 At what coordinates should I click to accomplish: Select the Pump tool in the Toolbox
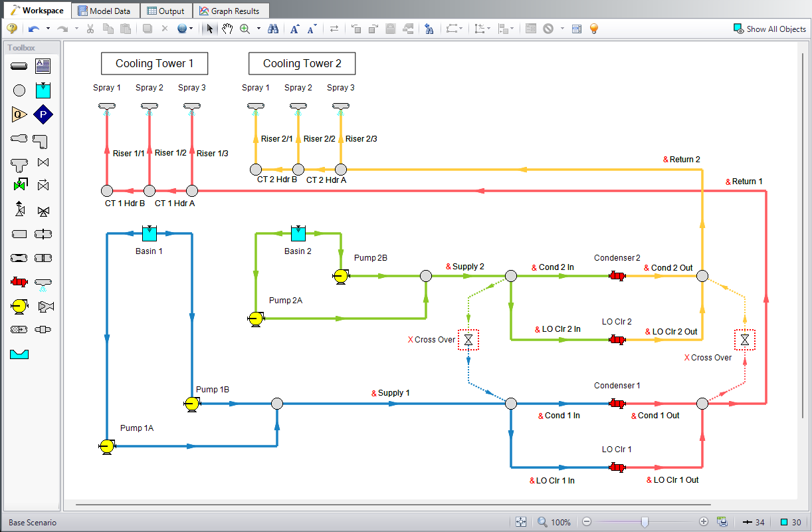click(19, 305)
